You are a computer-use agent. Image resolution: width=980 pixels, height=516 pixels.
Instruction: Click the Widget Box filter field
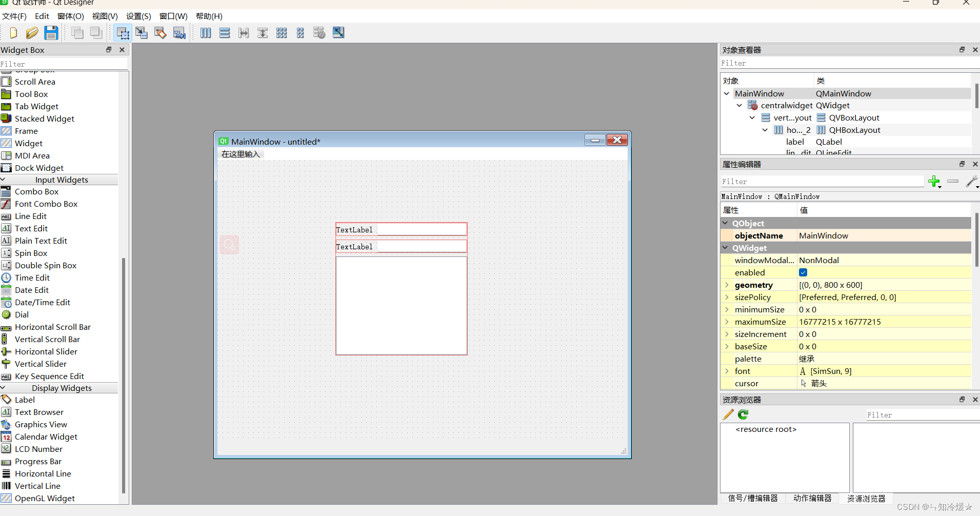(64, 64)
